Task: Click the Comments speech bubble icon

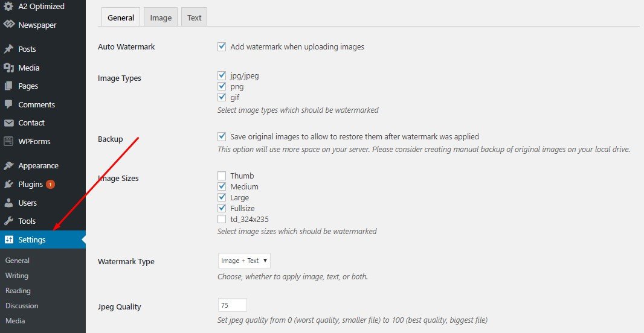Action: click(8, 104)
